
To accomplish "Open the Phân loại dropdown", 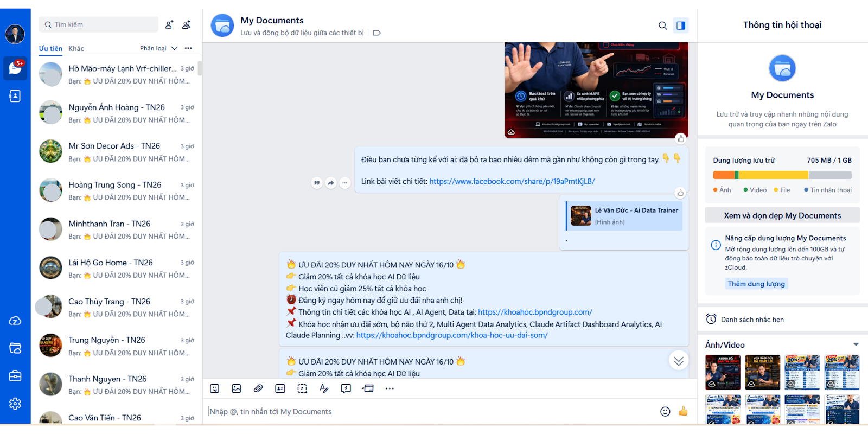I will click(x=158, y=48).
